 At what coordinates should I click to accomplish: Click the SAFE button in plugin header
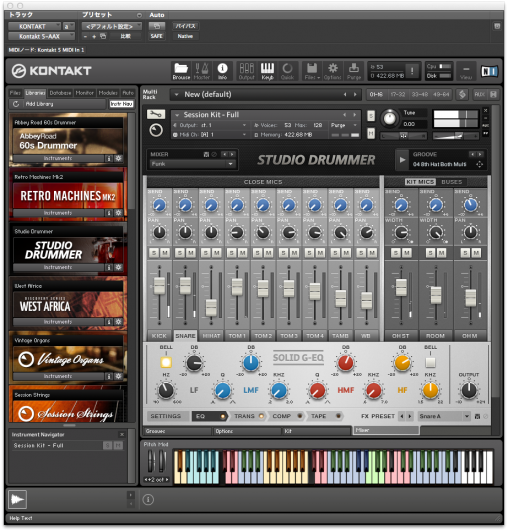[157, 36]
